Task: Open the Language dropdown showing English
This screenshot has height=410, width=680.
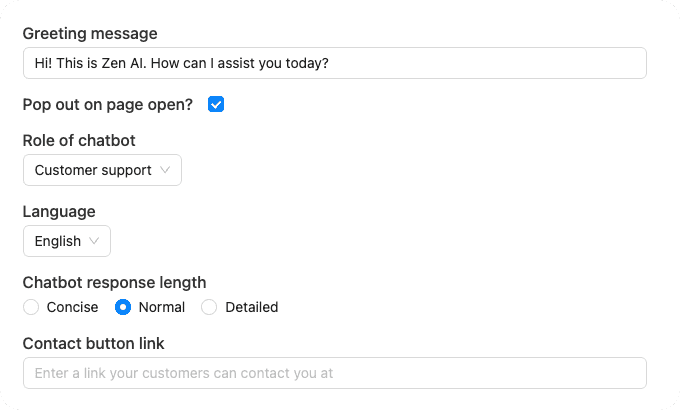Action: tap(66, 241)
